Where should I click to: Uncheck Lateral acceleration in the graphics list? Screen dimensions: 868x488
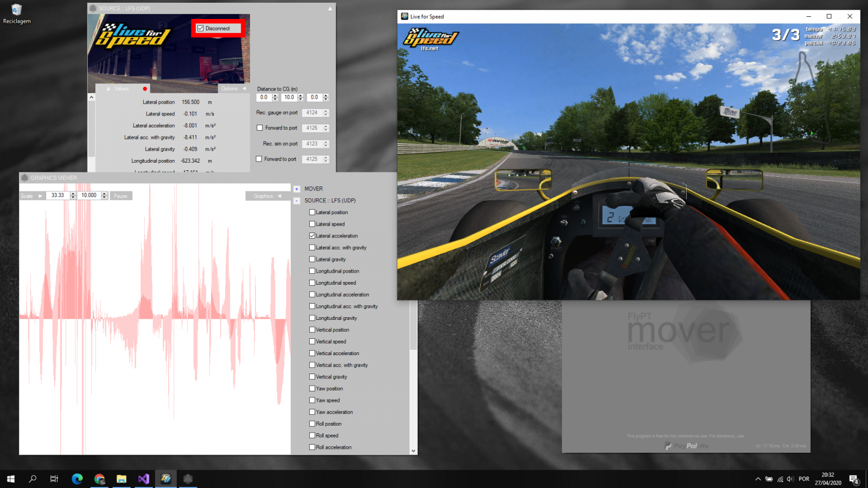[x=312, y=236]
